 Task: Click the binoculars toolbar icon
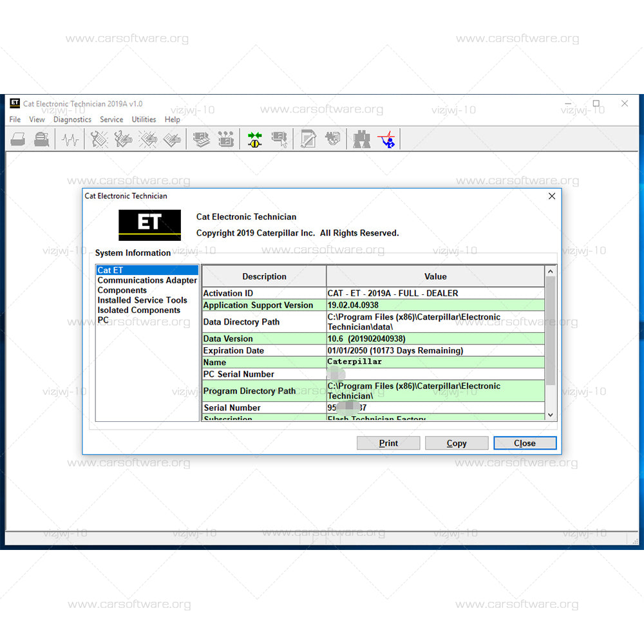click(x=361, y=140)
